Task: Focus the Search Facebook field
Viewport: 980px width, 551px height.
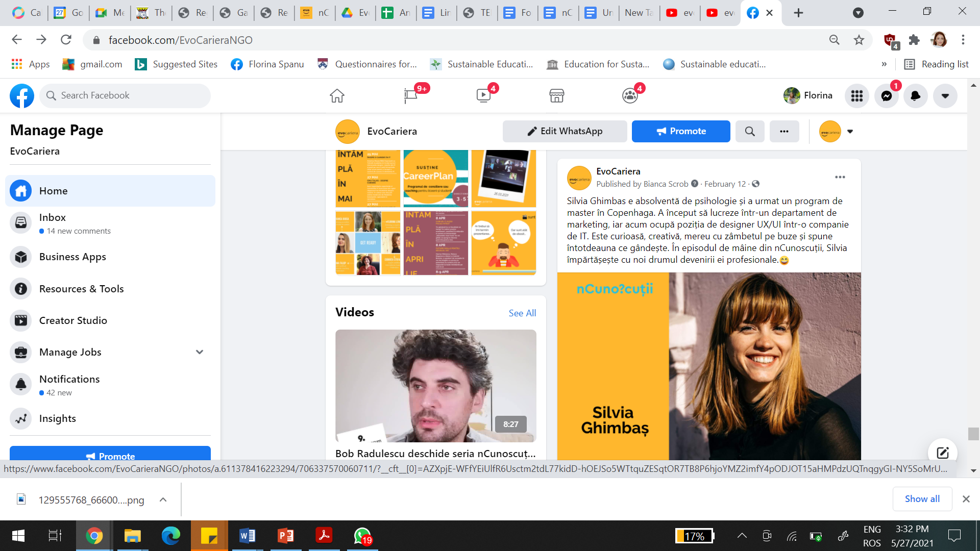Action: 125,95
